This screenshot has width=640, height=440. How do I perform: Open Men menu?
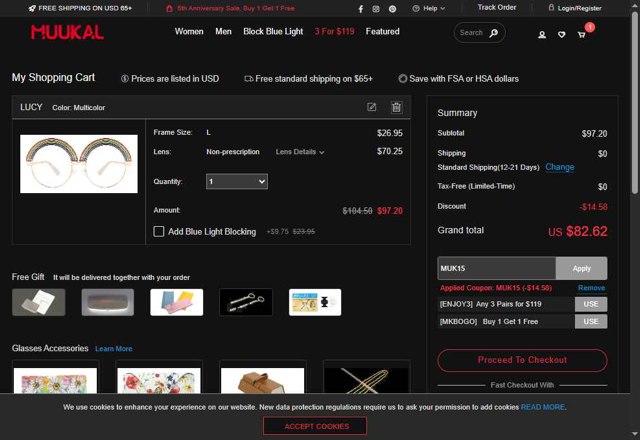tap(223, 31)
